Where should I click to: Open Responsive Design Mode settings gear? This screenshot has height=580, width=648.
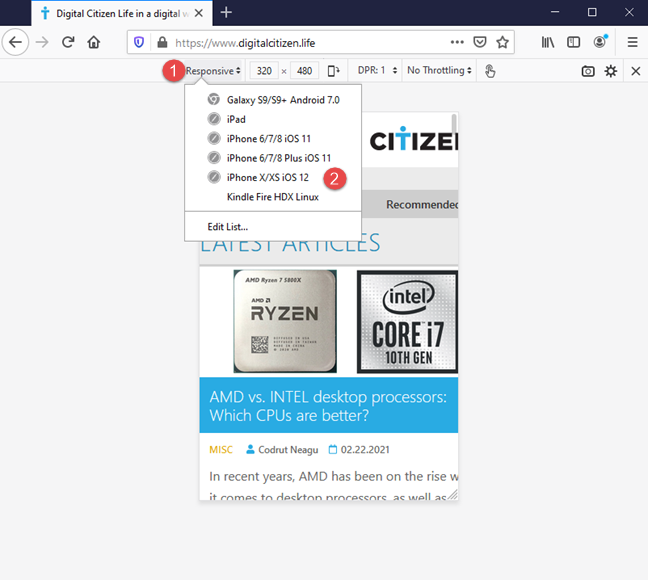click(x=611, y=71)
